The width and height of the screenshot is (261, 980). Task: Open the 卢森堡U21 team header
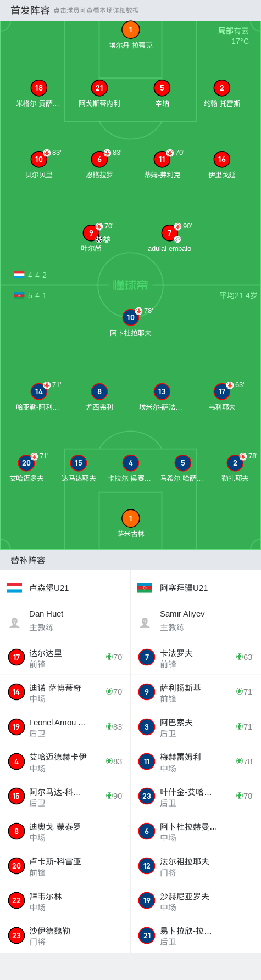(x=65, y=587)
